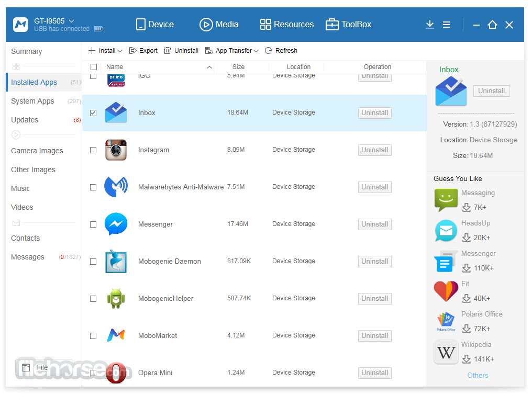This screenshot has height=395, width=532.
Task: Check the Instagram row checkbox
Action: (x=93, y=150)
